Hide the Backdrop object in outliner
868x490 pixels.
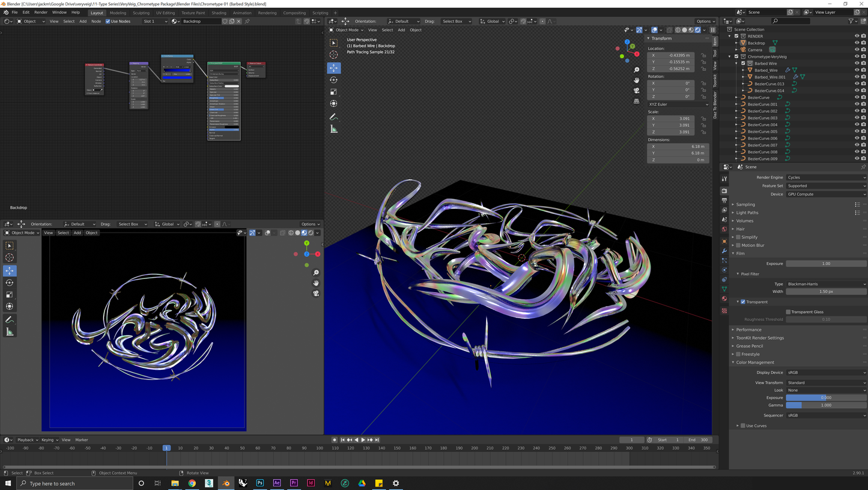pos(857,43)
